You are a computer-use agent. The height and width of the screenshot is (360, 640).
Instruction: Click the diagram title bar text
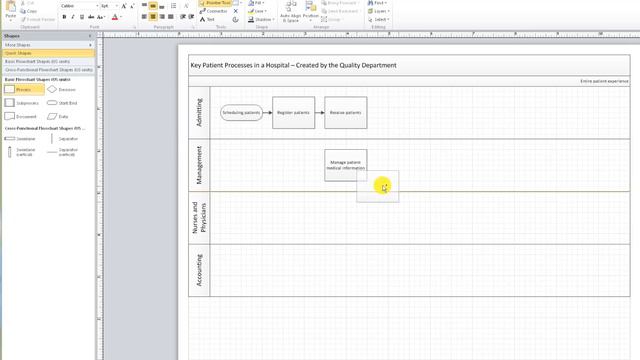(293, 65)
